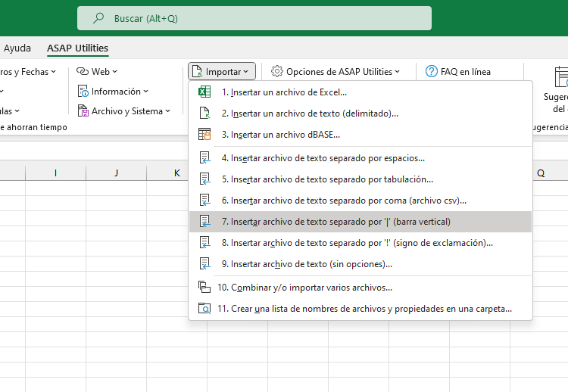568x392 pixels.
Task: Select column I header
Action: tap(55, 173)
